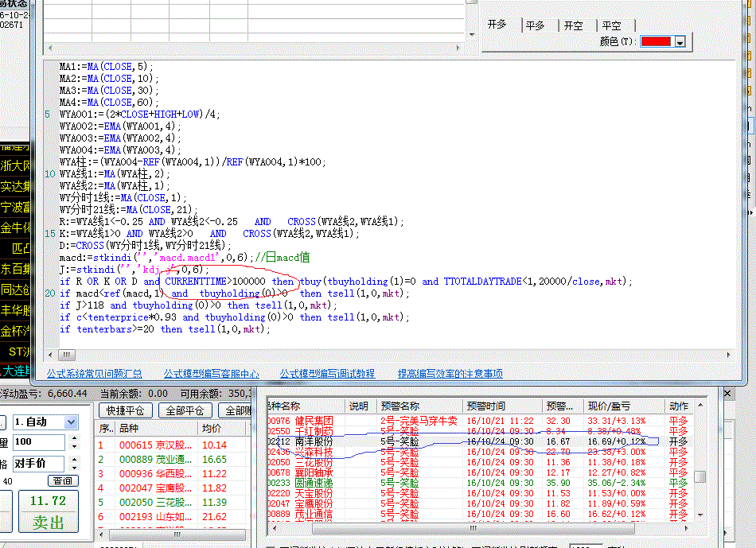Click the up arrow beside 对手价
The image size is (756, 548).
point(74,460)
